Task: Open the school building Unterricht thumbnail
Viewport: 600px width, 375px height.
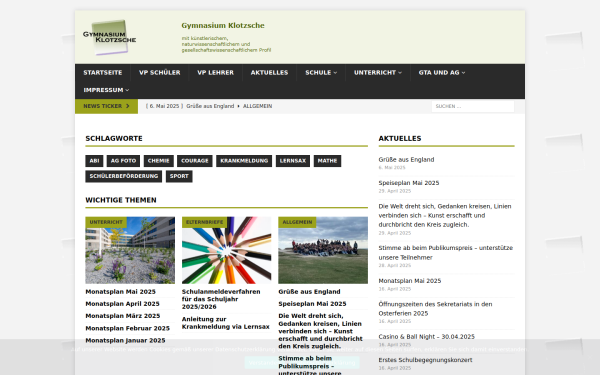Action: (x=130, y=250)
